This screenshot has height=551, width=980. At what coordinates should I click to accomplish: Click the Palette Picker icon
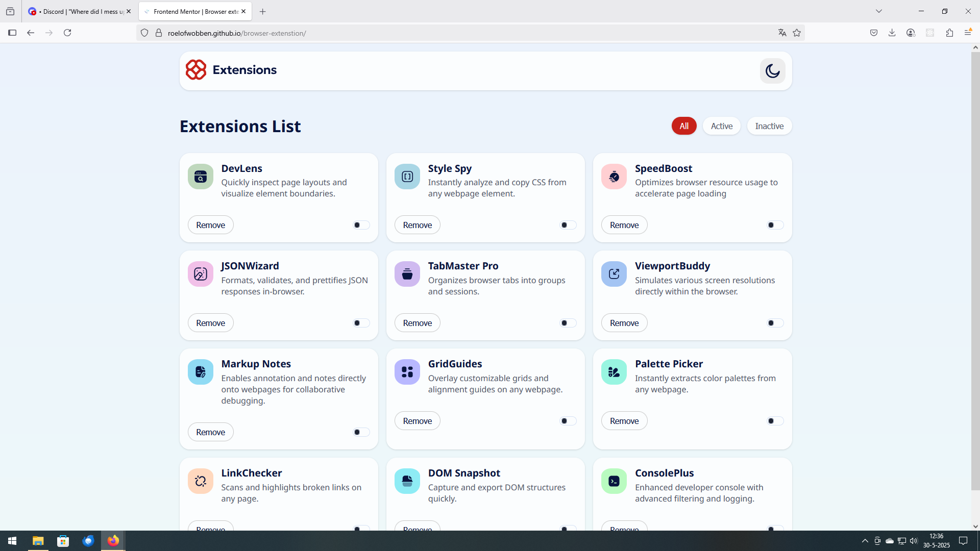point(614,372)
